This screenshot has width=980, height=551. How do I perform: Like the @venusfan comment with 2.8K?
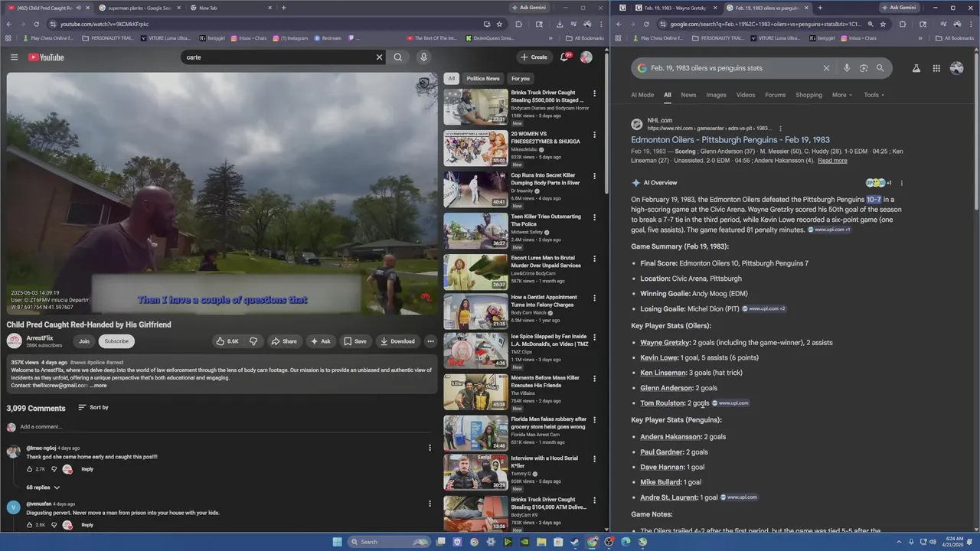pos(30,525)
